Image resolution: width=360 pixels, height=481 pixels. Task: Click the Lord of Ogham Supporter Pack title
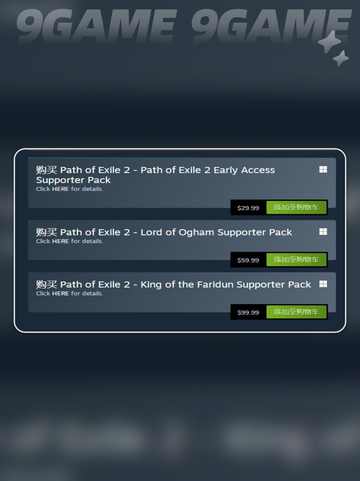[164, 232]
